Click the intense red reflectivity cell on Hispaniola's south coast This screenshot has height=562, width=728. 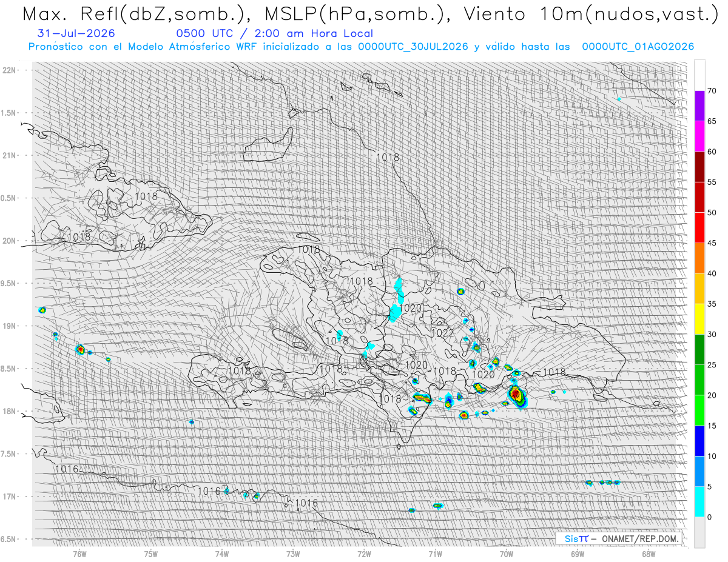point(516,395)
